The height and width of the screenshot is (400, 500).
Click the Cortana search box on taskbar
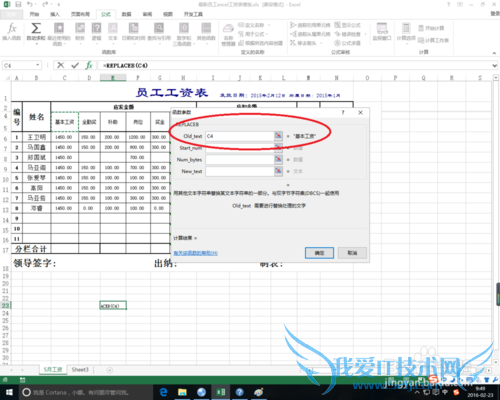[86, 392]
